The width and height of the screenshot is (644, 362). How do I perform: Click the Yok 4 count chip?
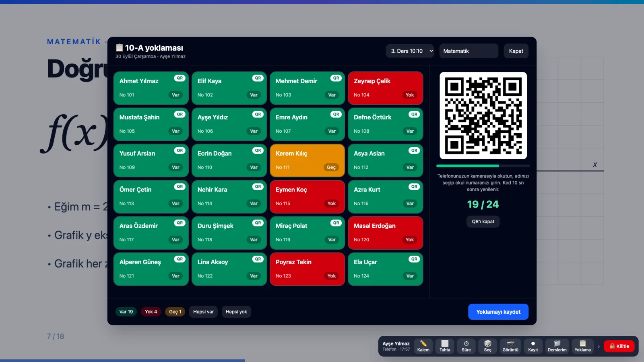[x=151, y=312]
